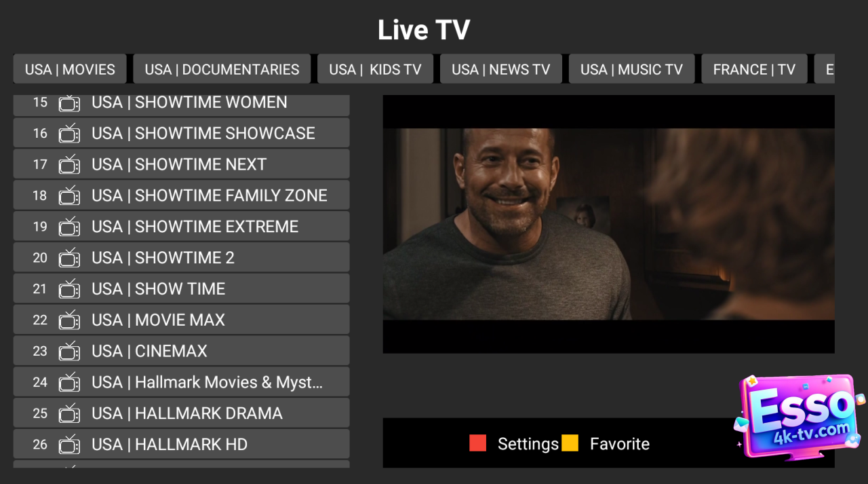The width and height of the screenshot is (868, 484).
Task: Select the TV icon for Showtime Extreme
Action: 69,227
